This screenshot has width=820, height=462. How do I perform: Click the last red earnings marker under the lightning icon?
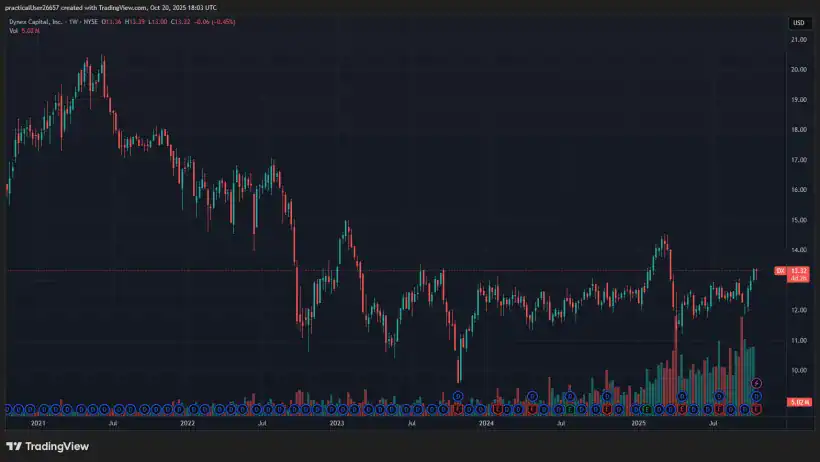[x=756, y=409]
